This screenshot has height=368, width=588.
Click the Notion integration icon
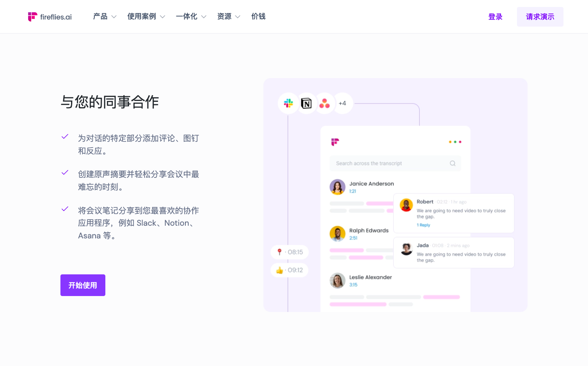point(306,103)
